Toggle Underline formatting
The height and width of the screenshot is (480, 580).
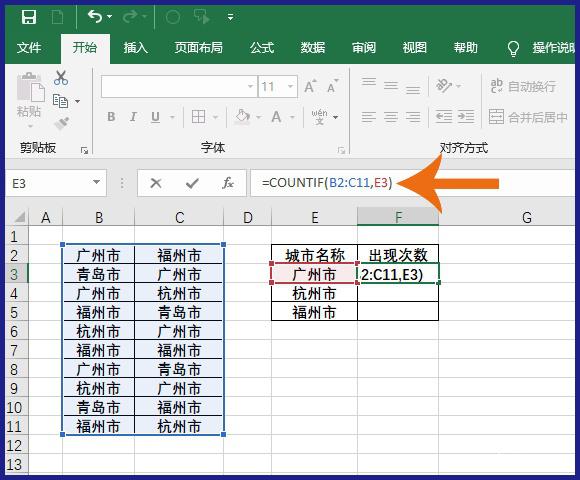point(155,117)
